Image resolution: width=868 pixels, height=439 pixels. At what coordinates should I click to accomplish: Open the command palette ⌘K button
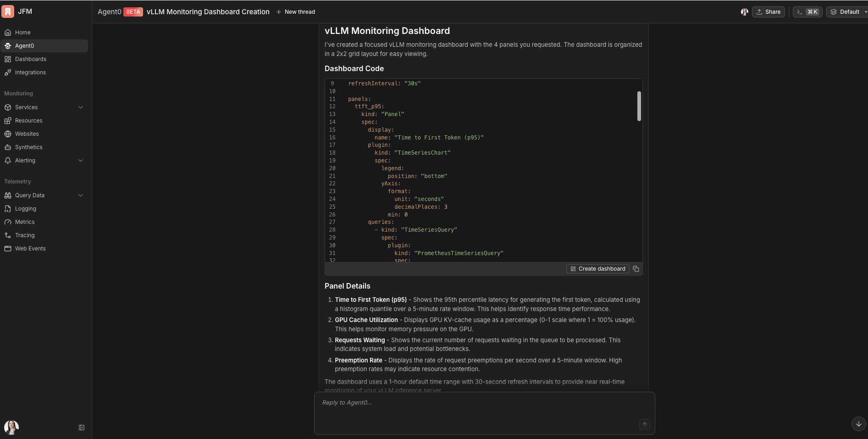[x=807, y=12]
